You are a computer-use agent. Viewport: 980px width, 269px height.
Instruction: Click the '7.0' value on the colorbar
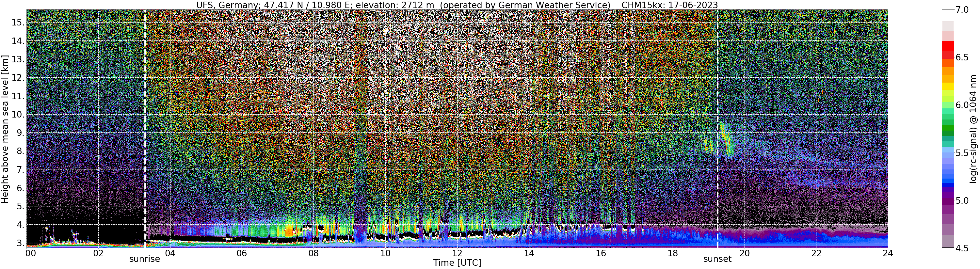tap(962, 9)
